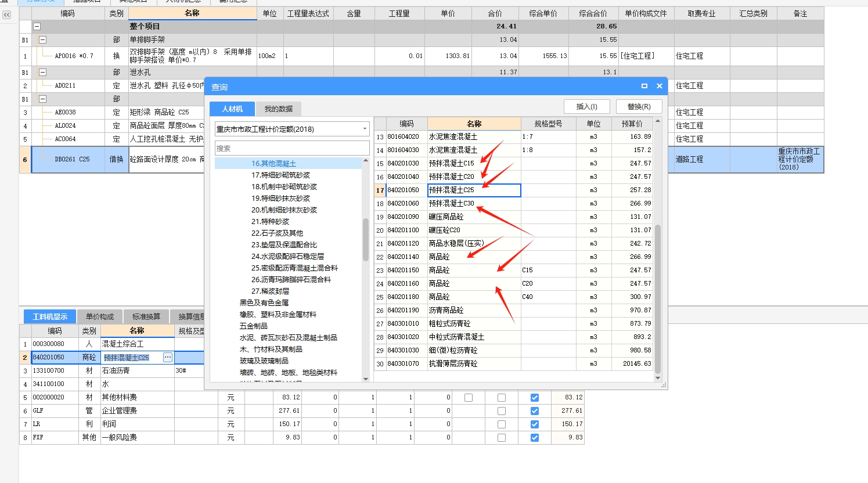Select 碾压商品砼 row
This screenshot has height=483, width=868.
tap(513, 217)
